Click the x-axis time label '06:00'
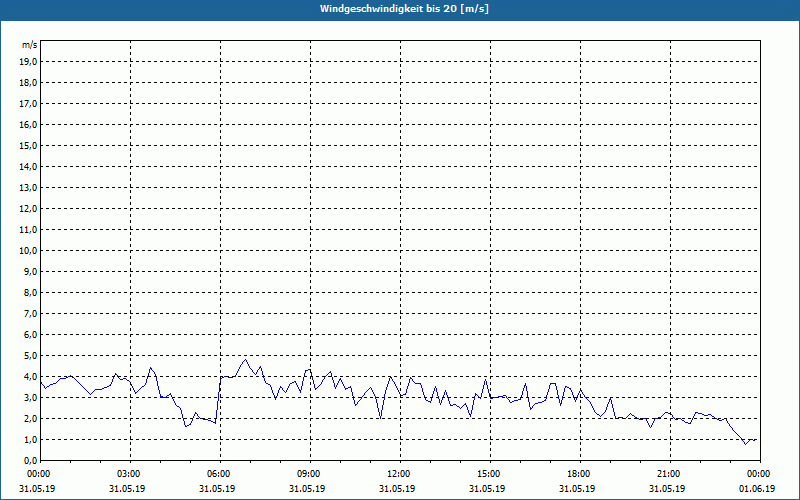 point(220,474)
